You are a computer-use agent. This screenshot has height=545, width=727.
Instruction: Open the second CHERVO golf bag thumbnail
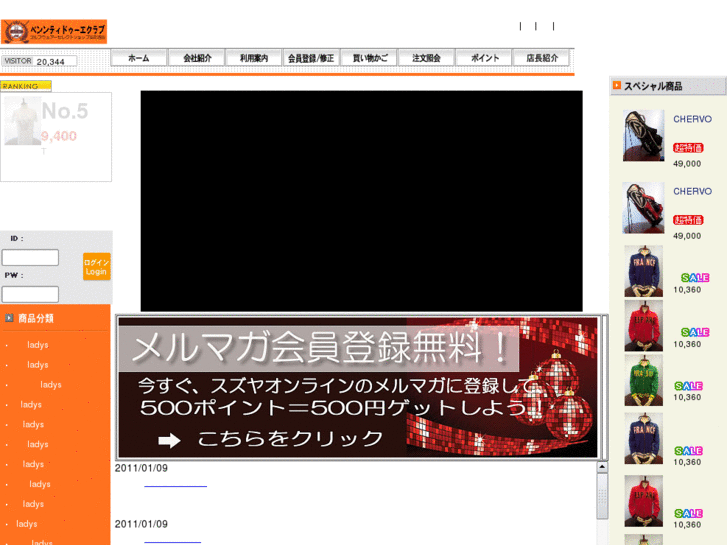point(644,208)
